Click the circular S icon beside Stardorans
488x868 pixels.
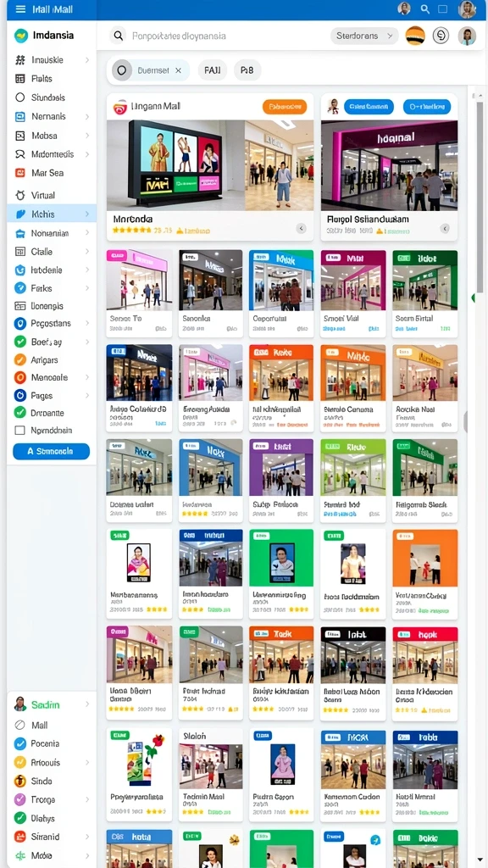(x=441, y=36)
